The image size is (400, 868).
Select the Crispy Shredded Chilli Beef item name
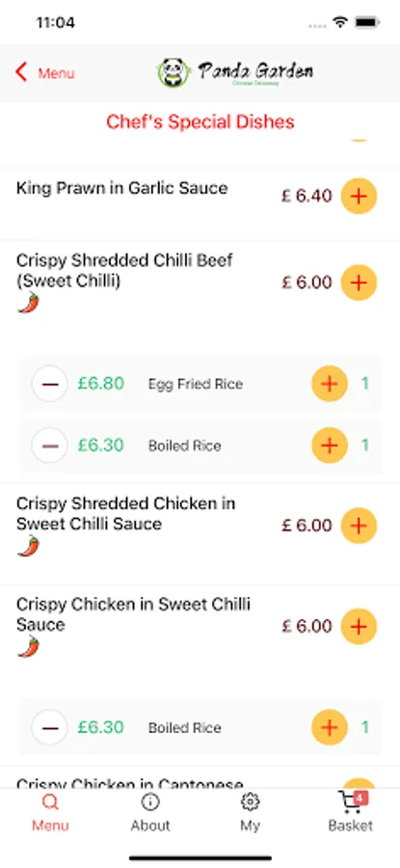tap(125, 271)
